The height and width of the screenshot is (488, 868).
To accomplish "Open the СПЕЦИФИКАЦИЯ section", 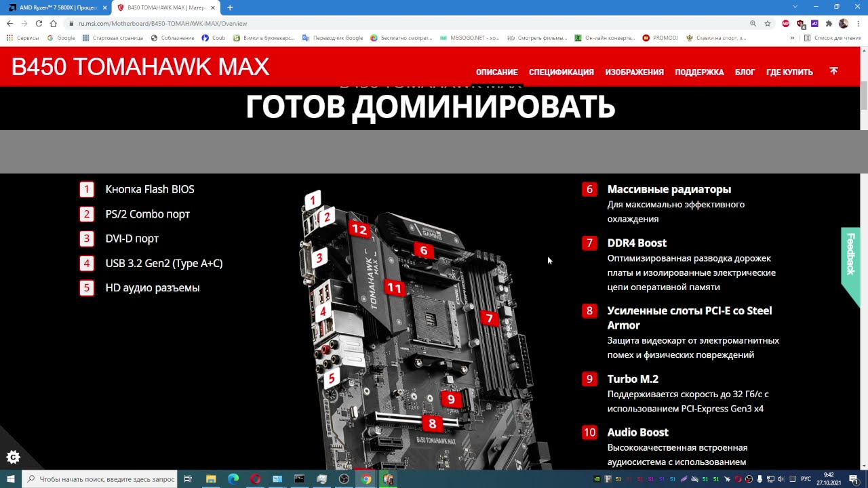I will tap(561, 72).
